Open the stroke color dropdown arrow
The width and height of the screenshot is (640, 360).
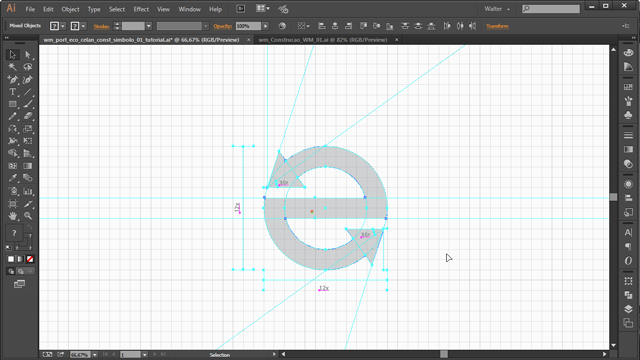(x=83, y=26)
